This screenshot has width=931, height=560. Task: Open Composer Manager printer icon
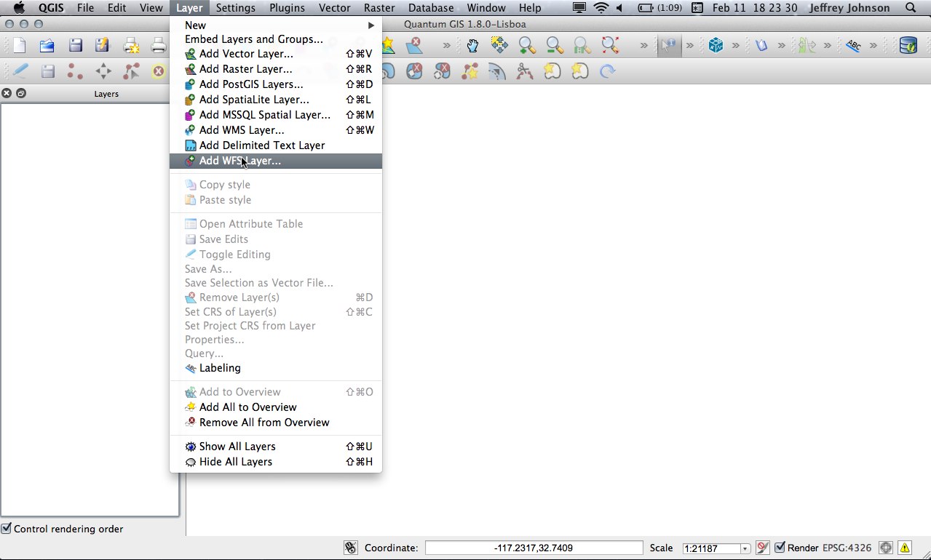point(158,46)
